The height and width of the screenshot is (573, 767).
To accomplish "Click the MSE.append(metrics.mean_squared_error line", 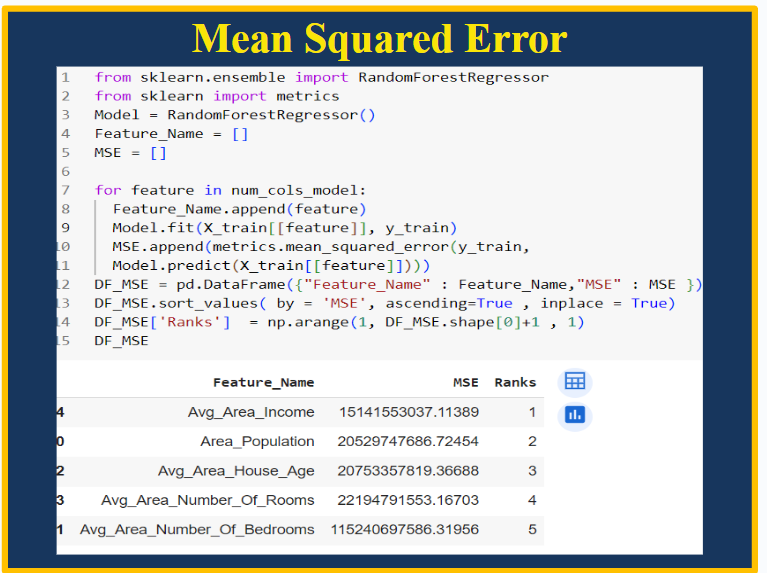I will point(321,247).
